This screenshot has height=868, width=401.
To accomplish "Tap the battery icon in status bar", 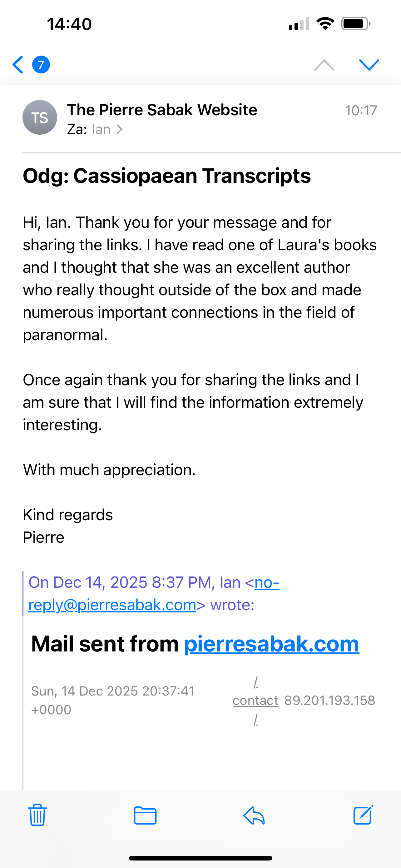I will point(355,24).
